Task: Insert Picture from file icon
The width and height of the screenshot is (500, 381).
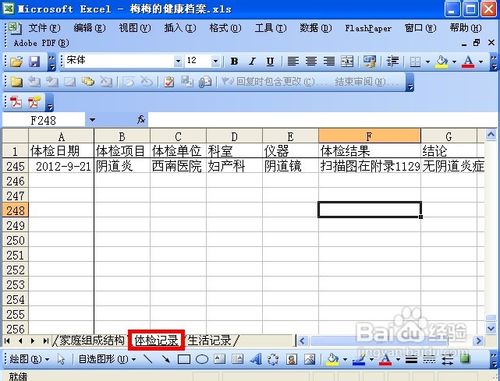Action: pyautogui.click(x=310, y=359)
